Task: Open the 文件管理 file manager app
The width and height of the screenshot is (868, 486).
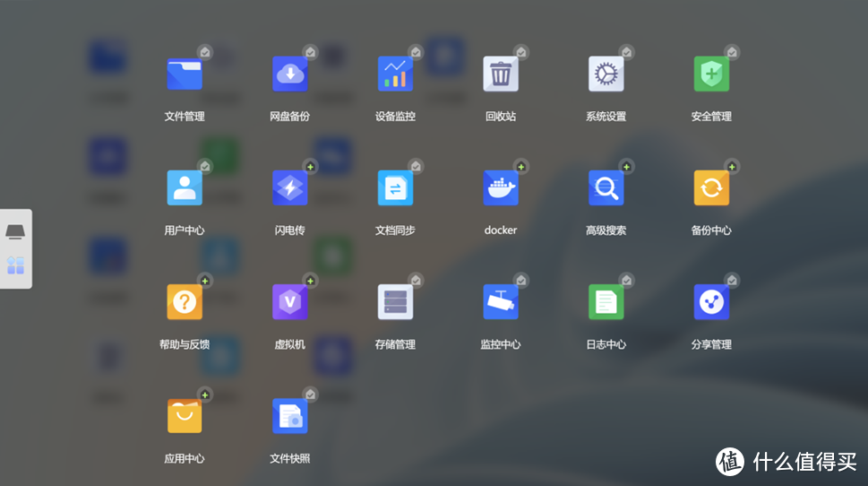Action: [185, 74]
